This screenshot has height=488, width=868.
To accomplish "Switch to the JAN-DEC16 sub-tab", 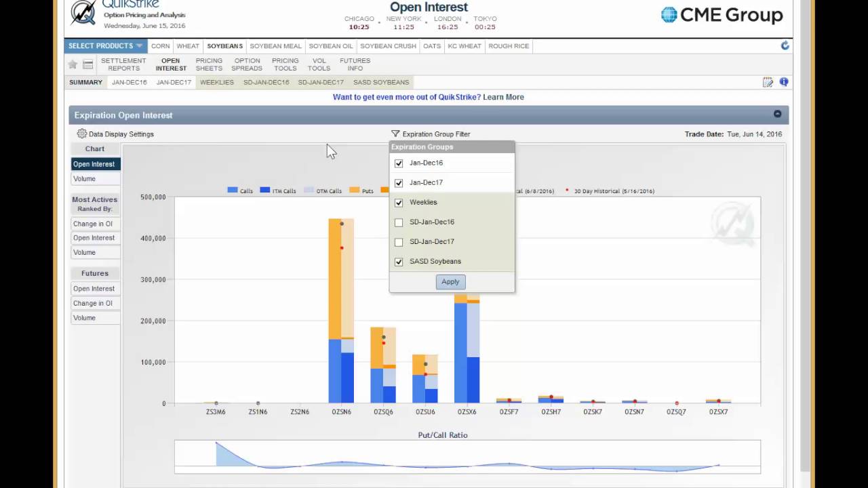I will 129,82.
